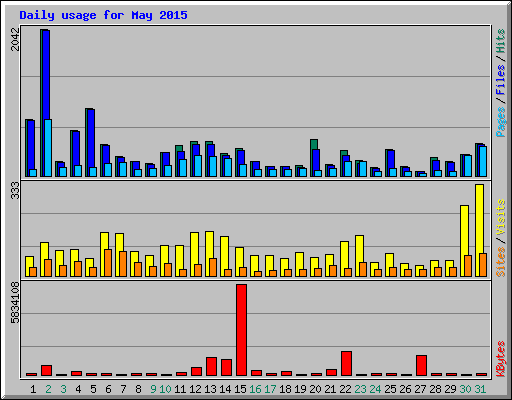Click the cyan pages bar for day 2
Screen dimensions: 512x400
pos(48,148)
